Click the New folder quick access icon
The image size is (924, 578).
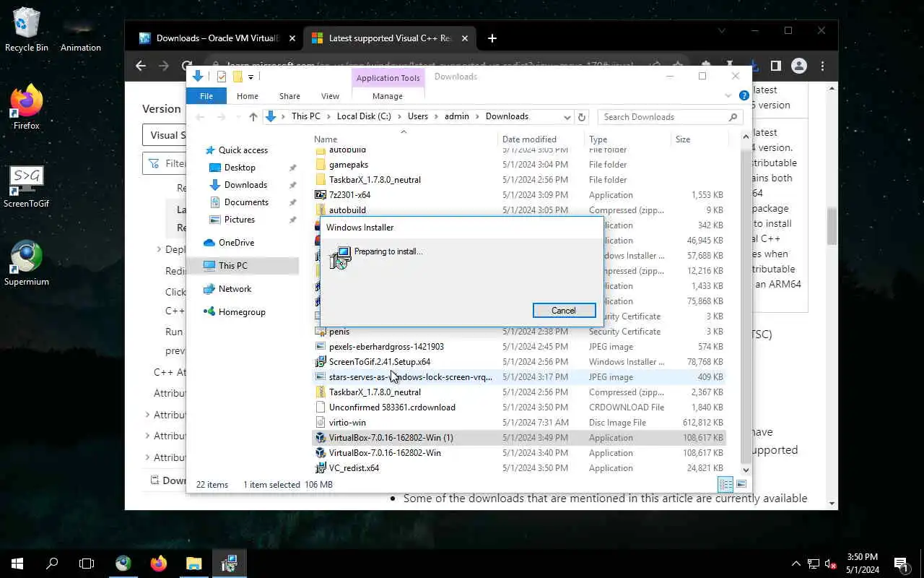[x=237, y=77]
